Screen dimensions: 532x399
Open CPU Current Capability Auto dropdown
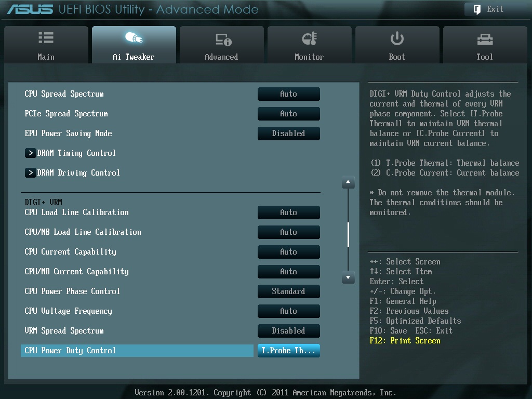(x=289, y=252)
